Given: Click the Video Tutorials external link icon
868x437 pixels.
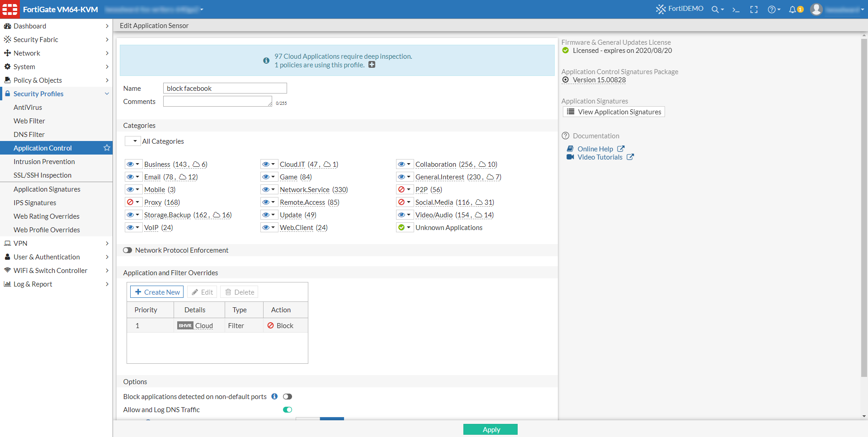Looking at the screenshot, I should 630,157.
